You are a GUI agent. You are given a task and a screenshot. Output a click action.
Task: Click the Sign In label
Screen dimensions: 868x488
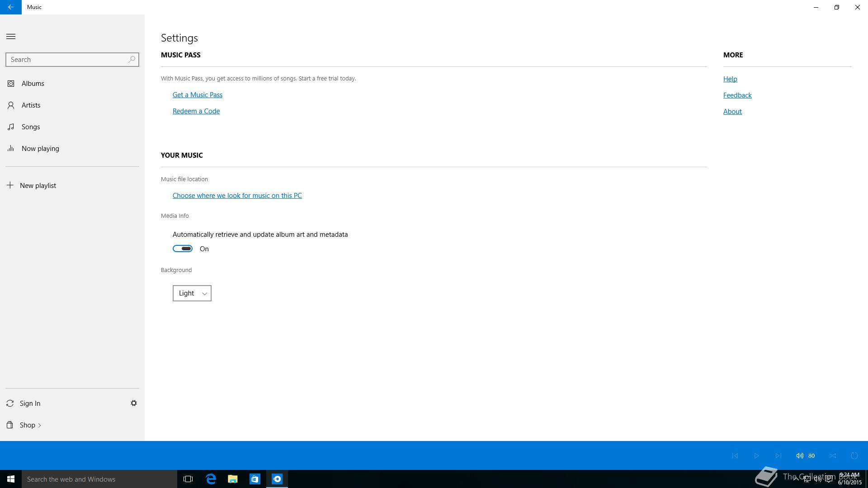coord(30,404)
